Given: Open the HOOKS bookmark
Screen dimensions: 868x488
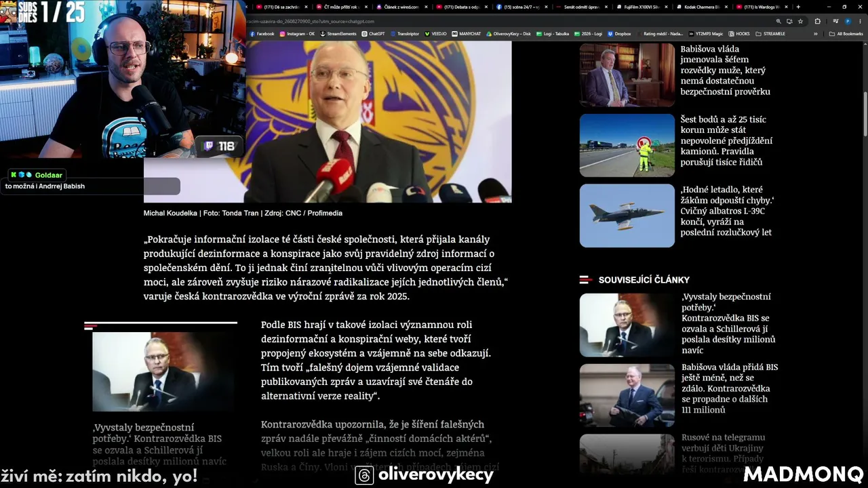Looking at the screenshot, I should pos(739,33).
